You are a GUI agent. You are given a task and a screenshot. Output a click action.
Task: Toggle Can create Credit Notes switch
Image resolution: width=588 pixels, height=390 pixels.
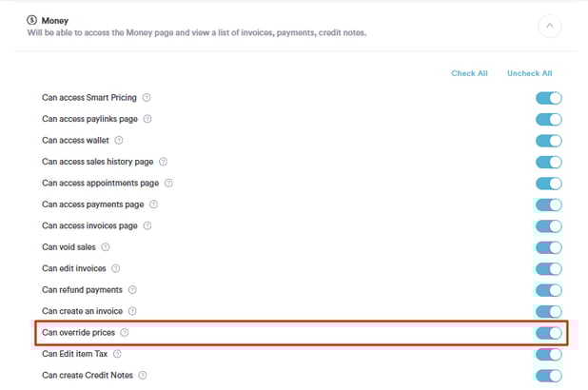[549, 376]
